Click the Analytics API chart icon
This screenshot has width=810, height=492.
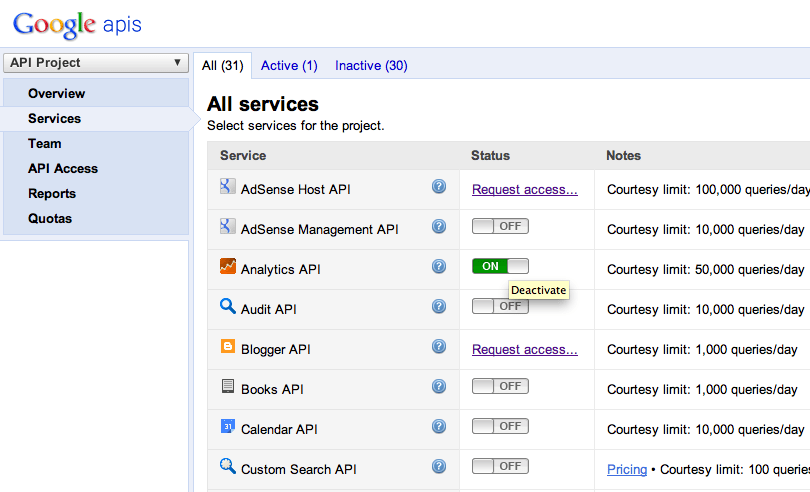coord(228,267)
